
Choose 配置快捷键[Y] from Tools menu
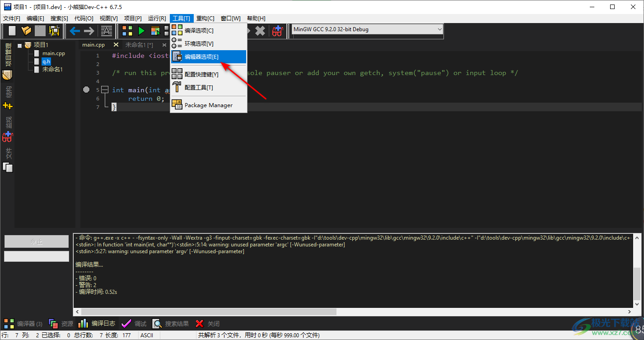208,74
